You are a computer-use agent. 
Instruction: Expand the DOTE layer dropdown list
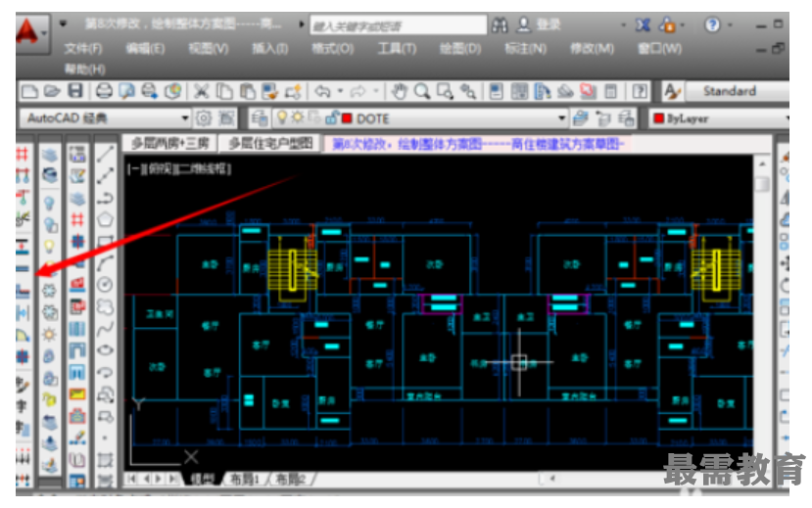(561, 118)
